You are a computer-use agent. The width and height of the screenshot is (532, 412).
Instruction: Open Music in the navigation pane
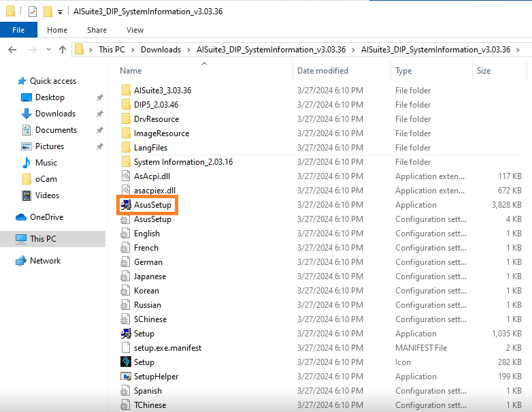pos(39,162)
